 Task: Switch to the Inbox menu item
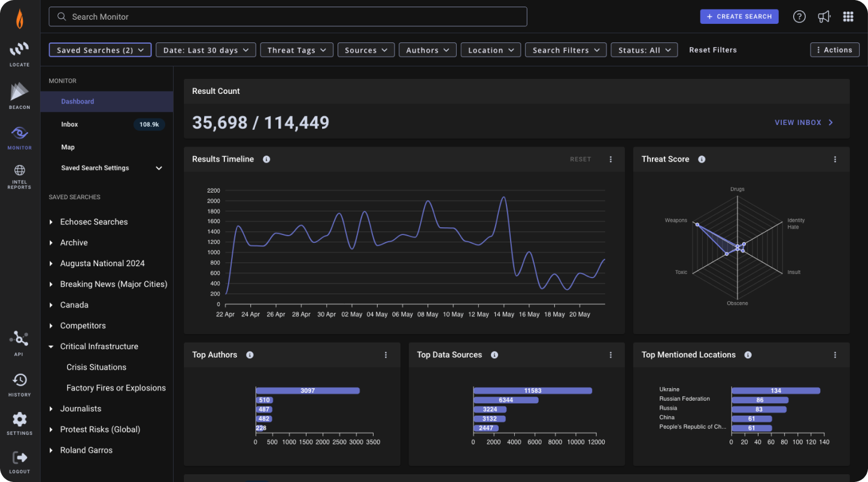pyautogui.click(x=69, y=124)
